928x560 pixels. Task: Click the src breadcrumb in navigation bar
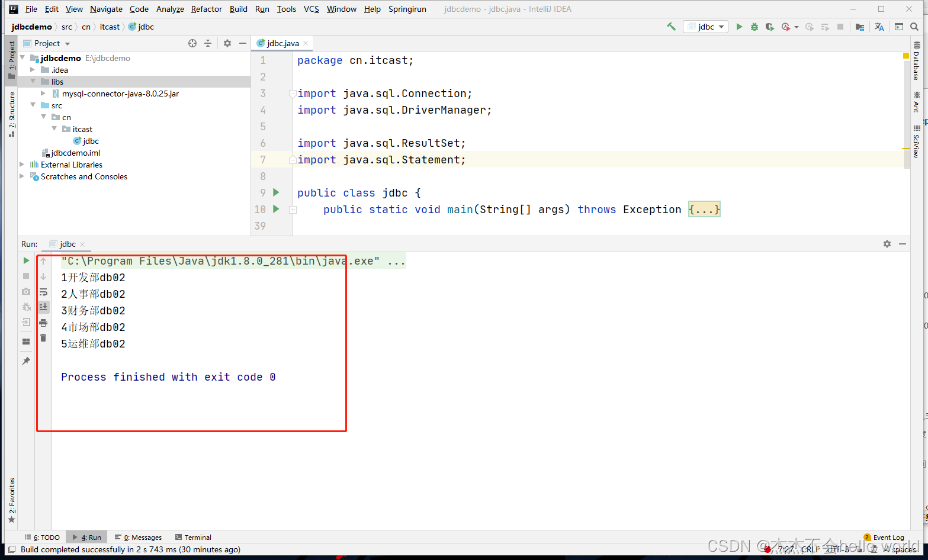point(67,27)
